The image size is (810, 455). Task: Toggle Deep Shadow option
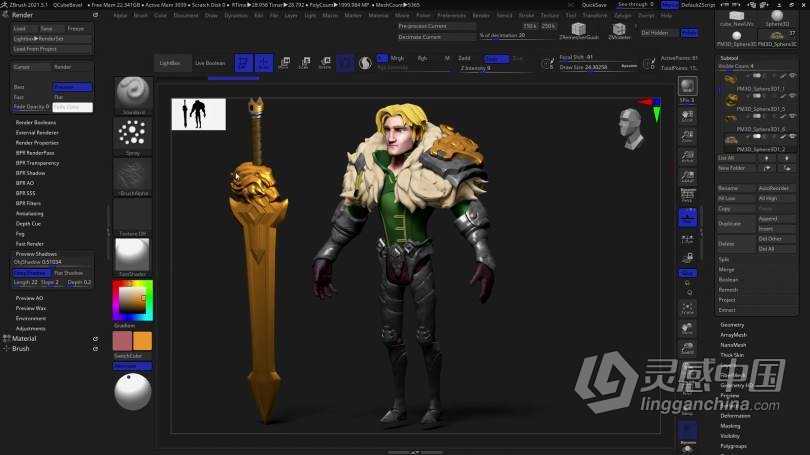[x=31, y=273]
